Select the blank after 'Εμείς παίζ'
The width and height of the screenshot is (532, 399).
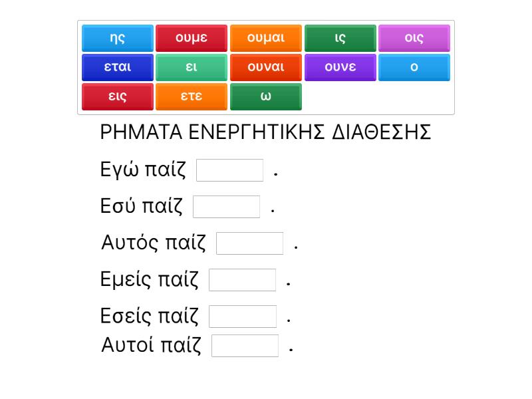pos(243,280)
